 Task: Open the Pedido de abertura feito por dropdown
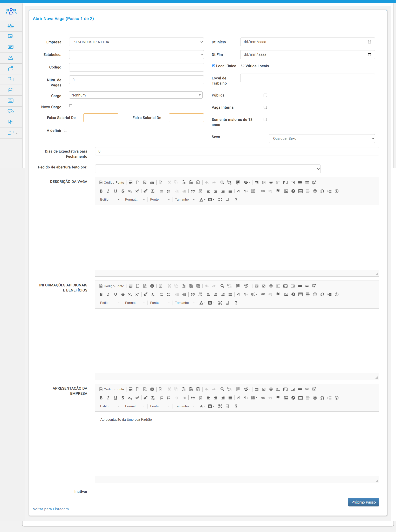tap(207, 169)
